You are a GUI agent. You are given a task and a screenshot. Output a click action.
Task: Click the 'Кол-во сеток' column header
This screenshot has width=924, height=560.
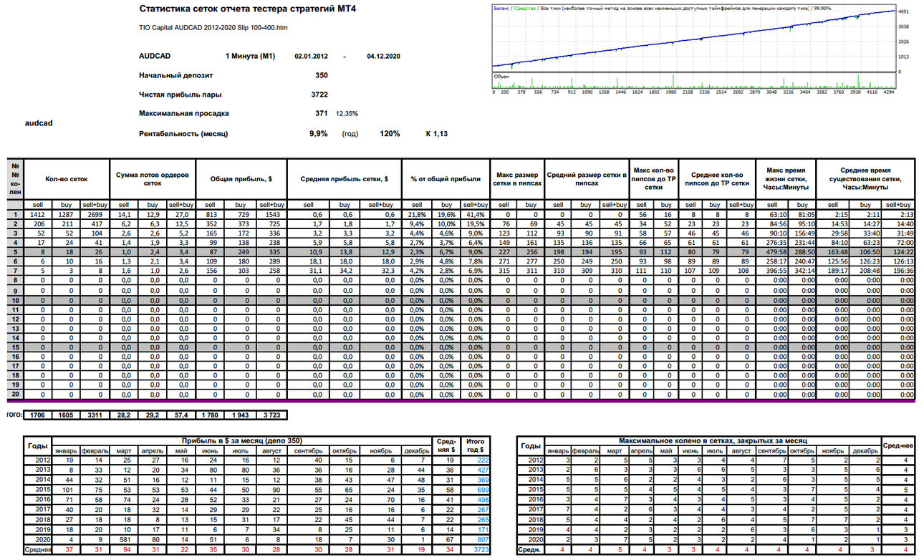tap(67, 178)
